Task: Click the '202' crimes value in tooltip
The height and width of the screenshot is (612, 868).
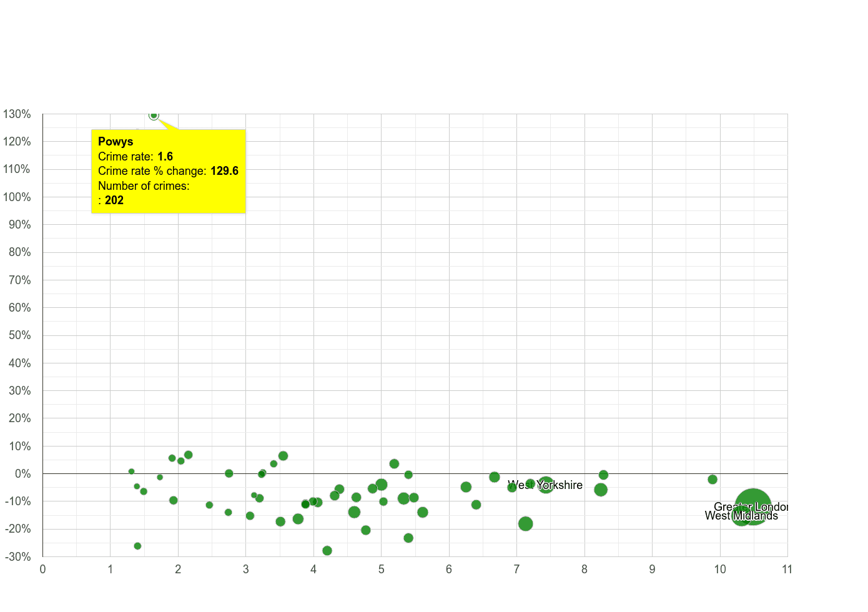Action: click(x=114, y=200)
